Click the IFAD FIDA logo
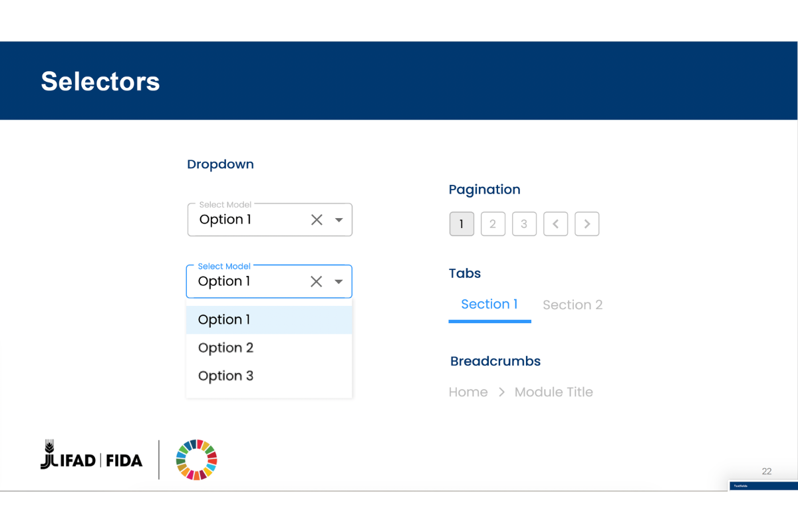Viewport: 798px width, 532px height. (x=92, y=458)
